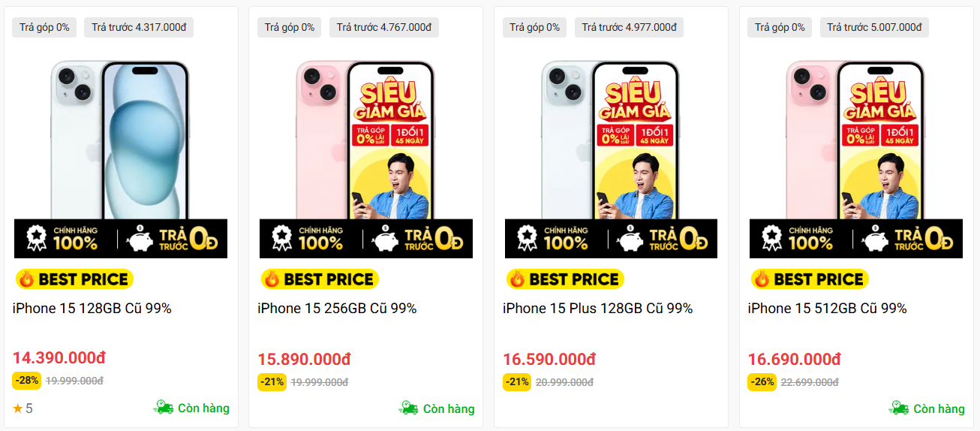The height and width of the screenshot is (431, 980).
Task: Click the Trả trước 4.317.000đ tag
Action: coord(139,28)
